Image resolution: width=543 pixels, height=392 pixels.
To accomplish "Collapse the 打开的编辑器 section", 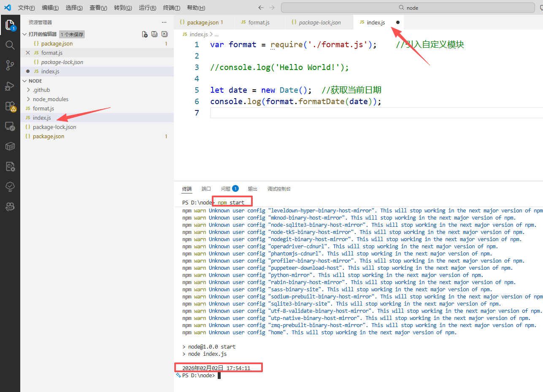I will pos(25,34).
